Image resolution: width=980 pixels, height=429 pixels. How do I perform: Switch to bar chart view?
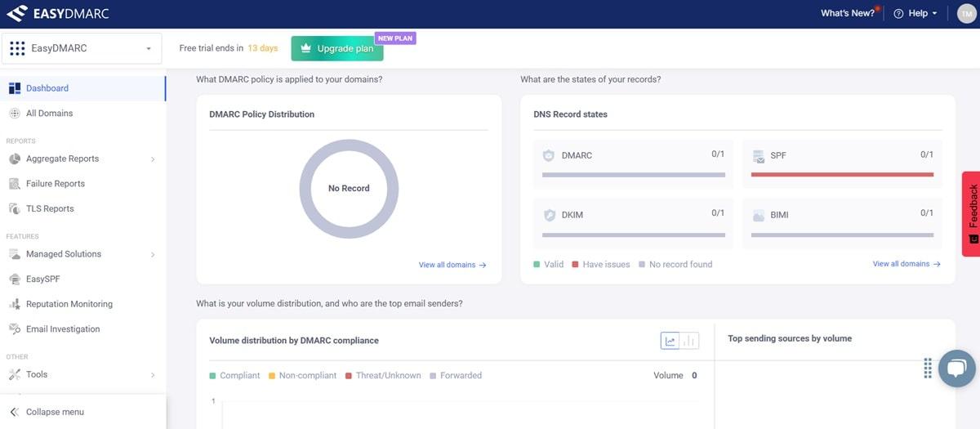tap(689, 341)
